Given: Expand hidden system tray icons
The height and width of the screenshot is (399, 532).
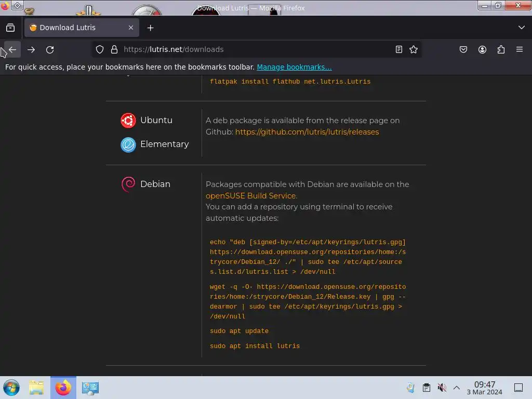Looking at the screenshot, I should point(457,388).
